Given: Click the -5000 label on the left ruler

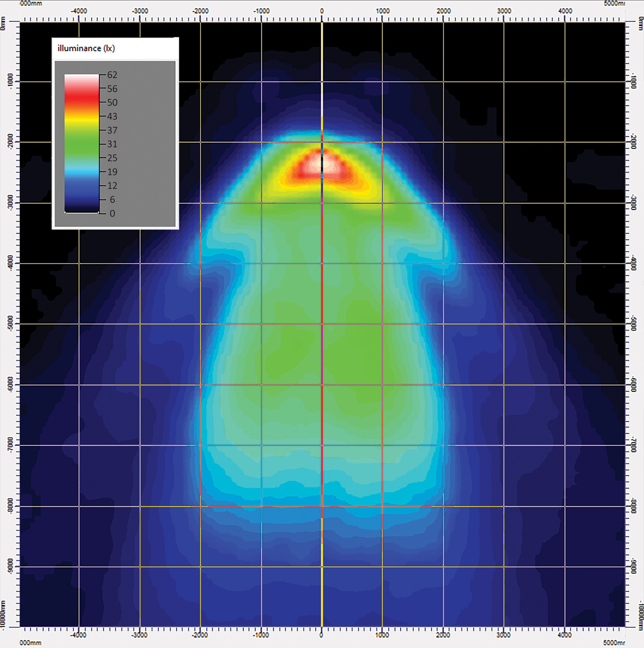Looking at the screenshot, I should (x=10, y=323).
